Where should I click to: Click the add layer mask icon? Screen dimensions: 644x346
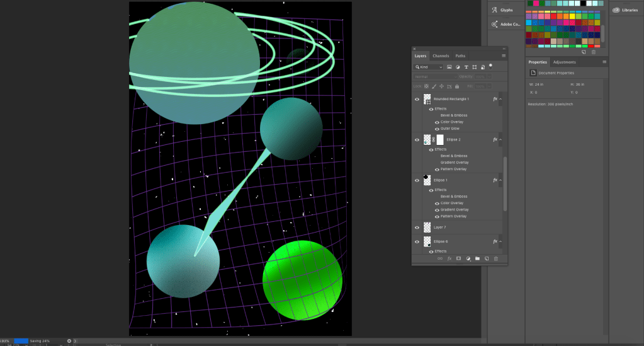click(x=459, y=258)
